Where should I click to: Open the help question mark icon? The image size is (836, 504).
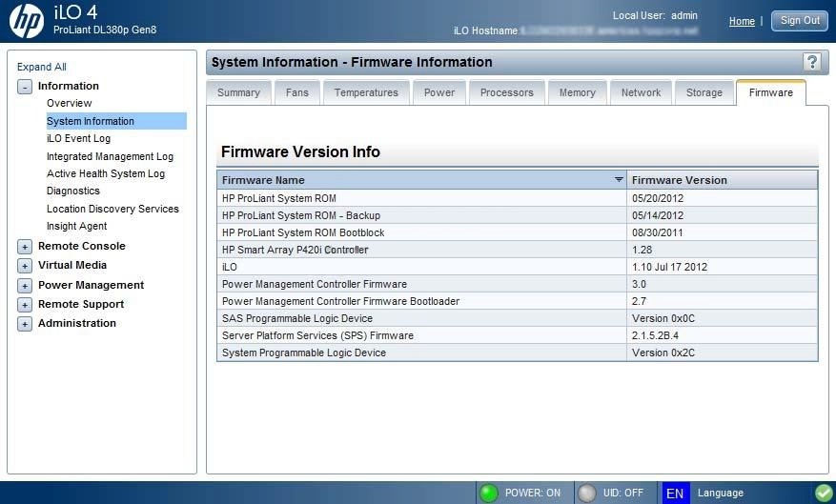pos(812,62)
